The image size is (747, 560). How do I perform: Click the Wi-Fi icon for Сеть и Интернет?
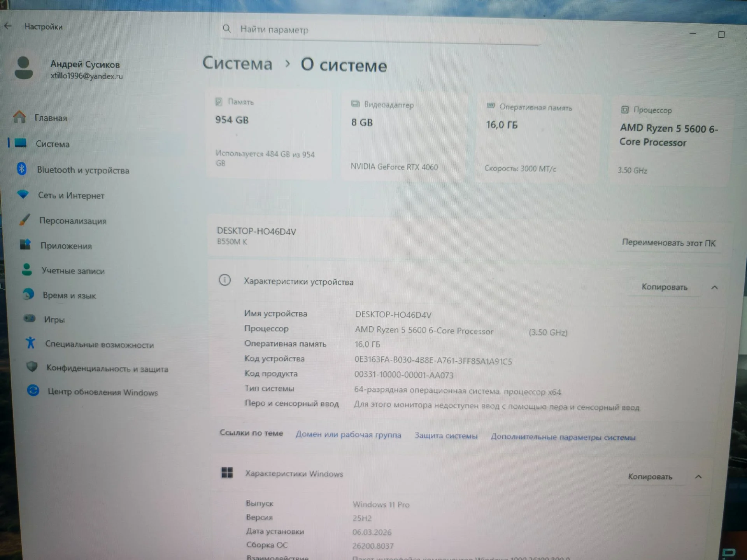click(23, 194)
